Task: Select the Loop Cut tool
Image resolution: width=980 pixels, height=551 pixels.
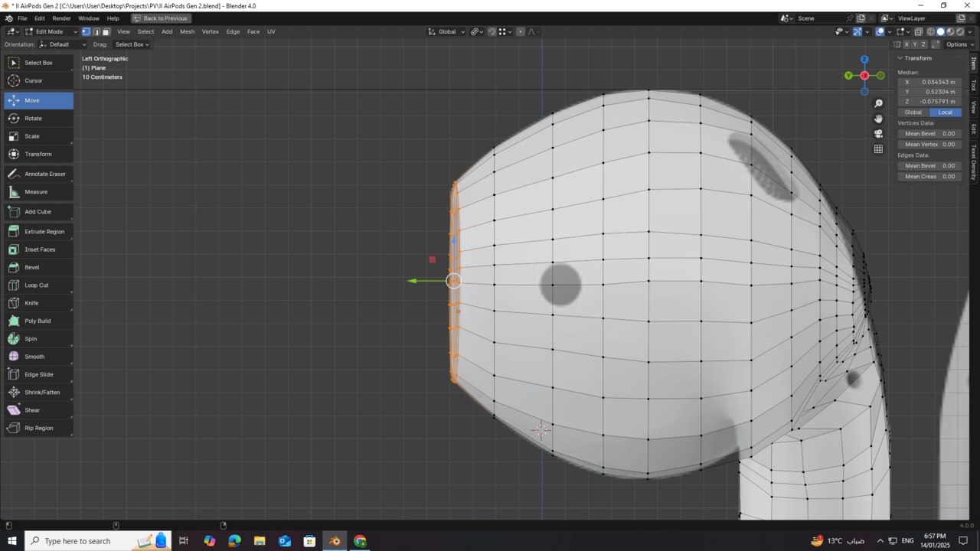Action: (38, 285)
